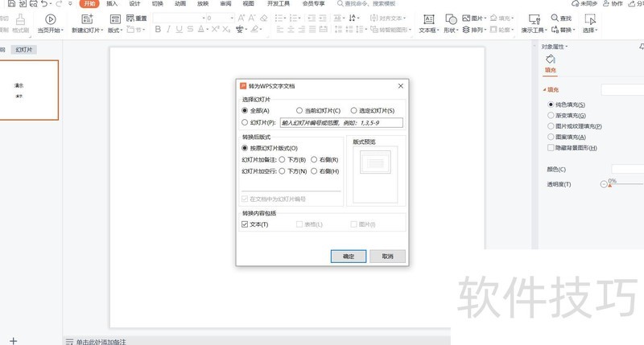The image size is (644, 345).
Task: Click the Increase Font Size A+ icon
Action: (242, 18)
